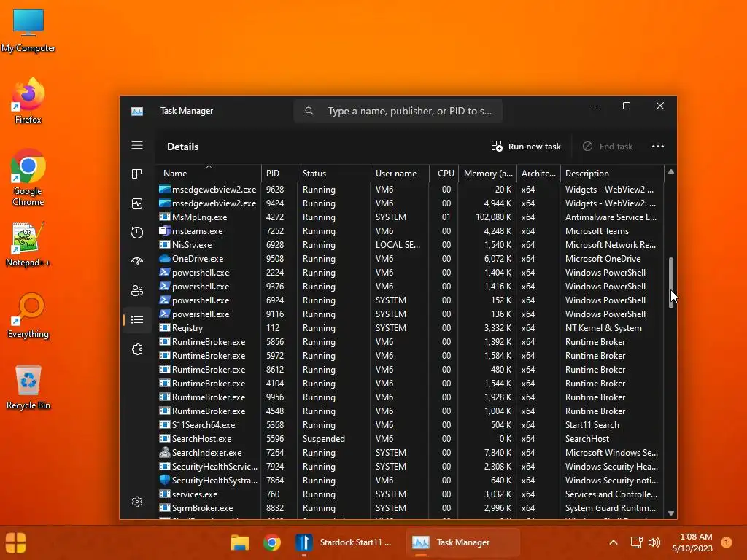Viewport: 747px width, 560px height.
Task: Open the Startup apps page icon
Action: (137, 262)
